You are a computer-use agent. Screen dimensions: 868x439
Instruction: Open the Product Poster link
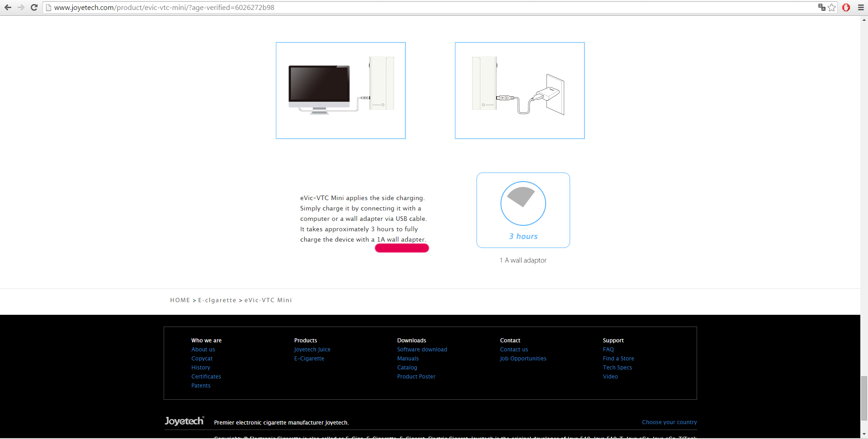click(x=416, y=377)
